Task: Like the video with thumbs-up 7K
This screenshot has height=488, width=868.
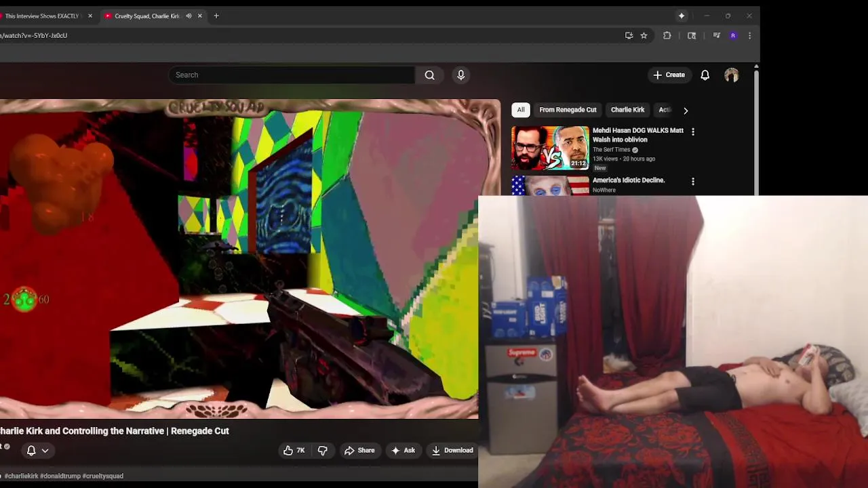Action: (x=294, y=450)
